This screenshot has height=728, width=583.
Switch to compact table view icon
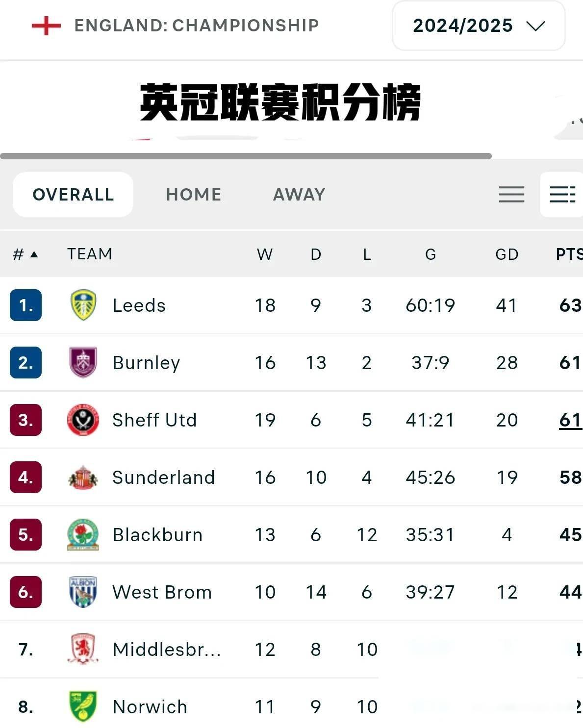[511, 195]
